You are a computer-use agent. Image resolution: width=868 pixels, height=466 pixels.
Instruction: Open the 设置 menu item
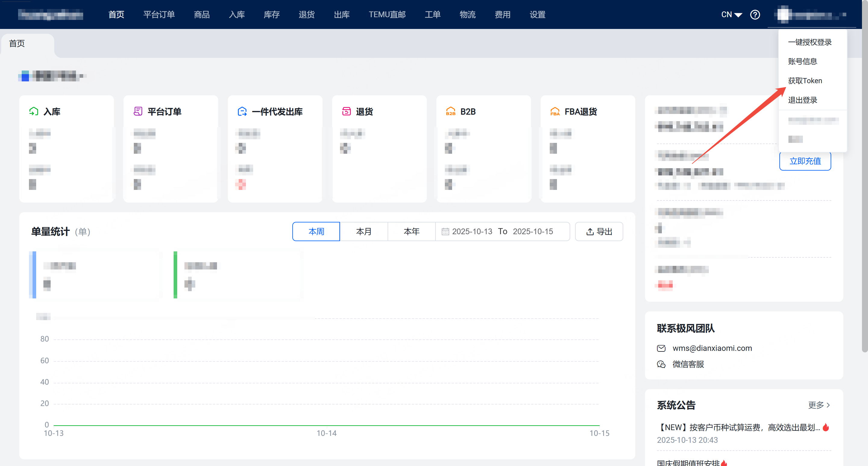[x=537, y=14]
